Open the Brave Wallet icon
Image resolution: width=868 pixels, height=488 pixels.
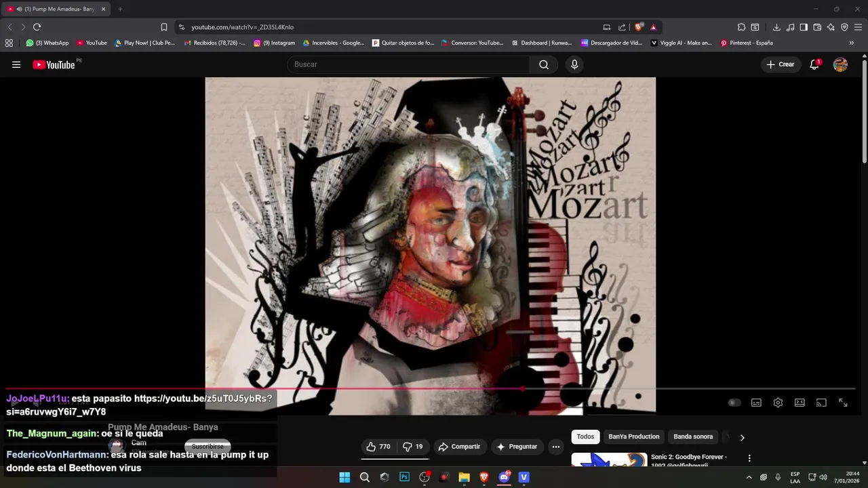pos(817,27)
